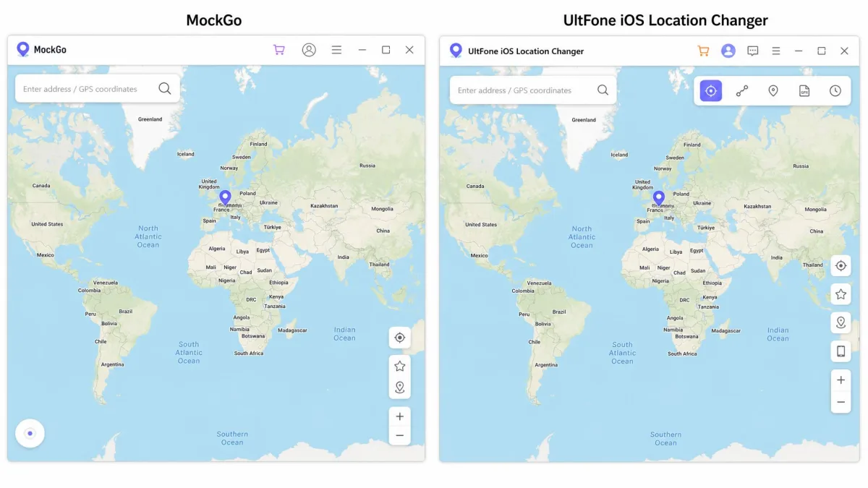Click the joystick circle button in MockGo
868x488 pixels.
pos(30,434)
